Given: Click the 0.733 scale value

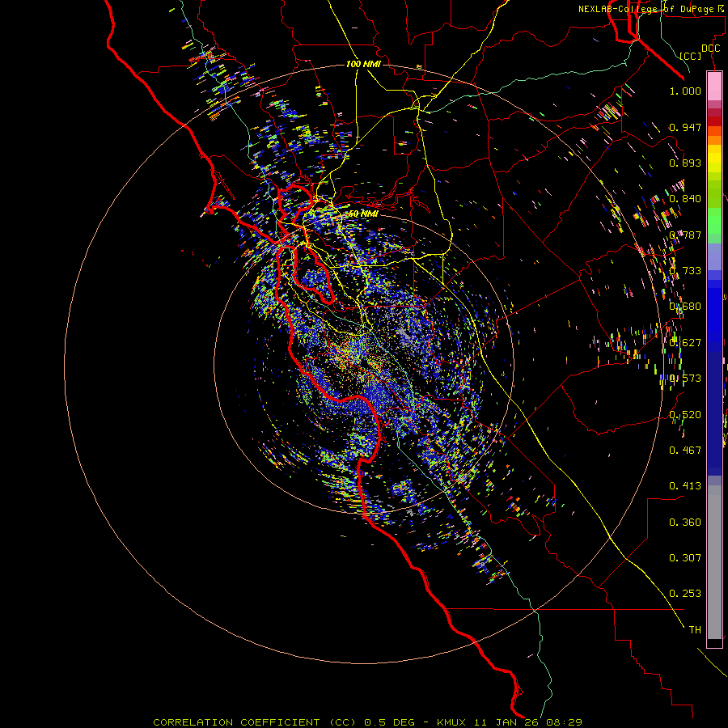Looking at the screenshot, I should [x=685, y=271].
